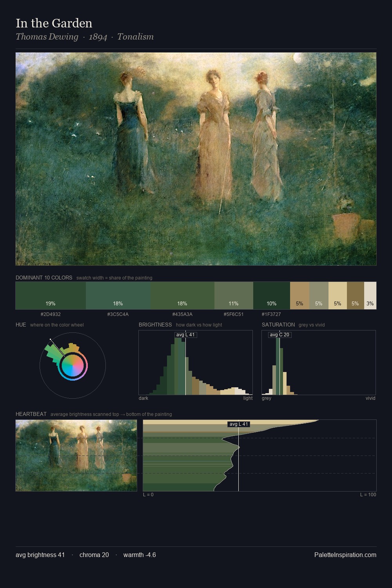
Task: Click the 'light' axis label
Action: (248, 398)
